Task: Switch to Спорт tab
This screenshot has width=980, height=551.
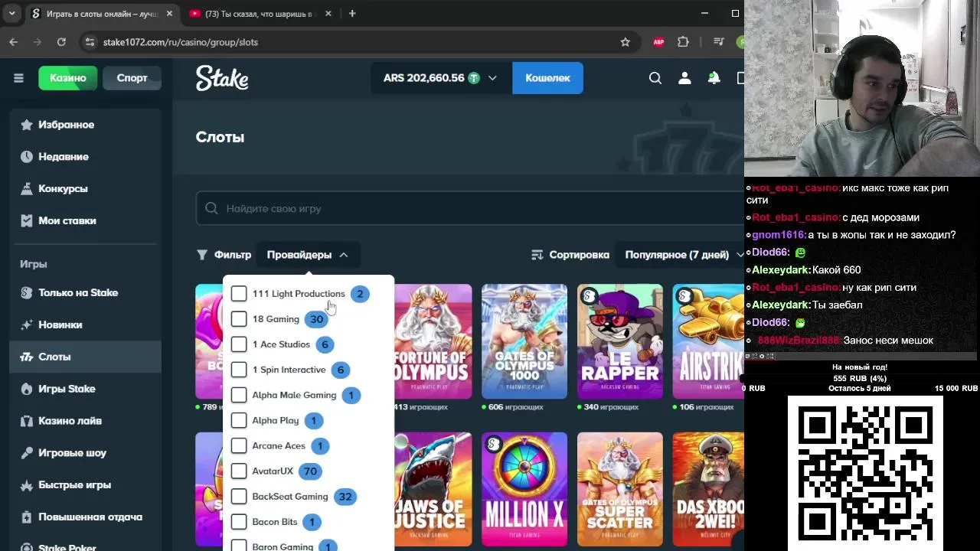Action: [132, 78]
